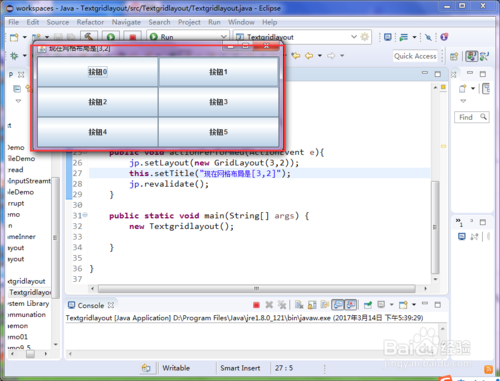Click 按钮3 in the grid window
500x381 pixels.
click(x=218, y=102)
